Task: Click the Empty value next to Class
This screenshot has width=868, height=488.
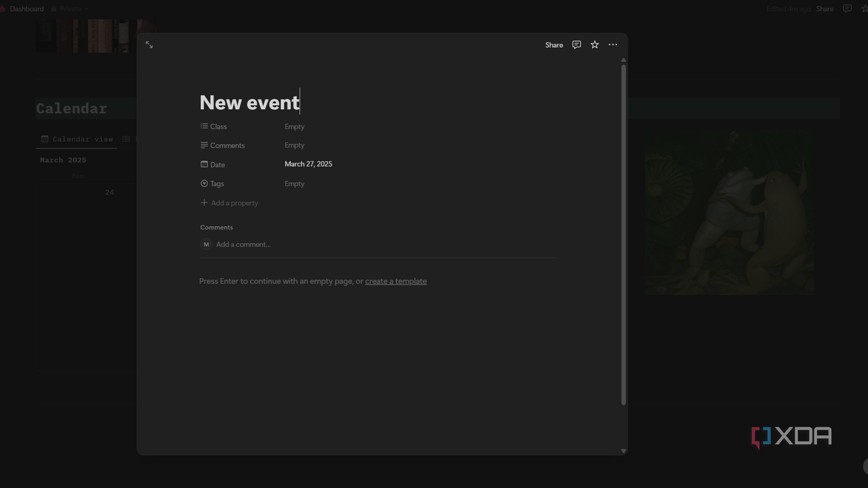Action: coord(295,126)
